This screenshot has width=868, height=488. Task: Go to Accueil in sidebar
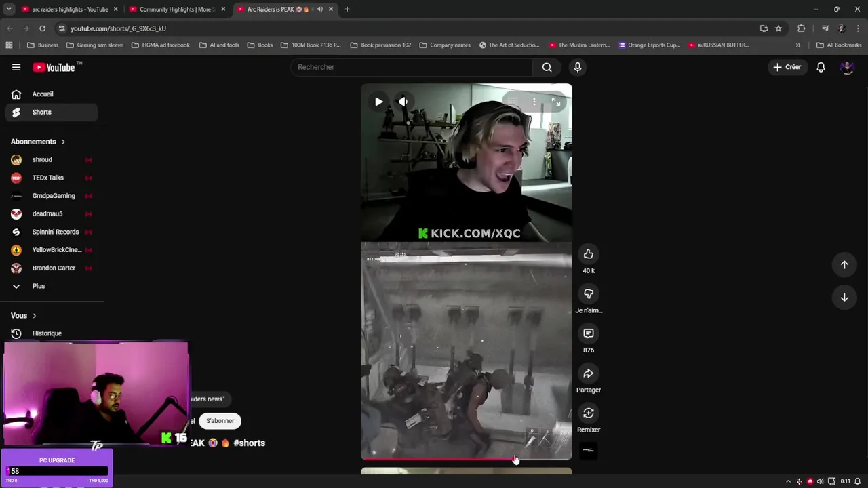(x=52, y=94)
